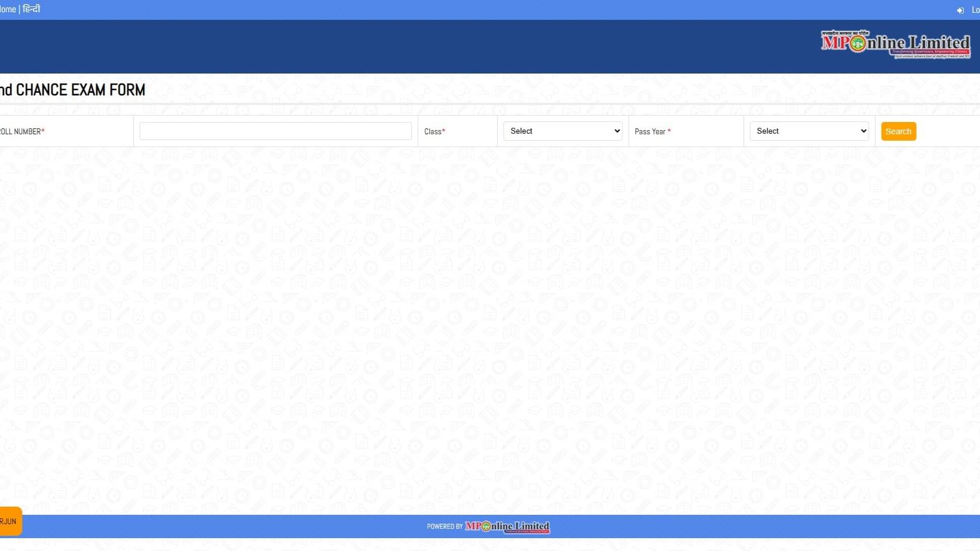
Task: Go to Home from the top bar
Action: point(8,9)
